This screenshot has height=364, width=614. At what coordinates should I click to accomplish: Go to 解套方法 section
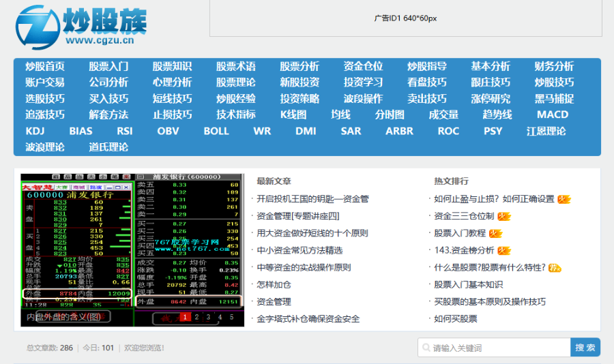[x=108, y=115]
